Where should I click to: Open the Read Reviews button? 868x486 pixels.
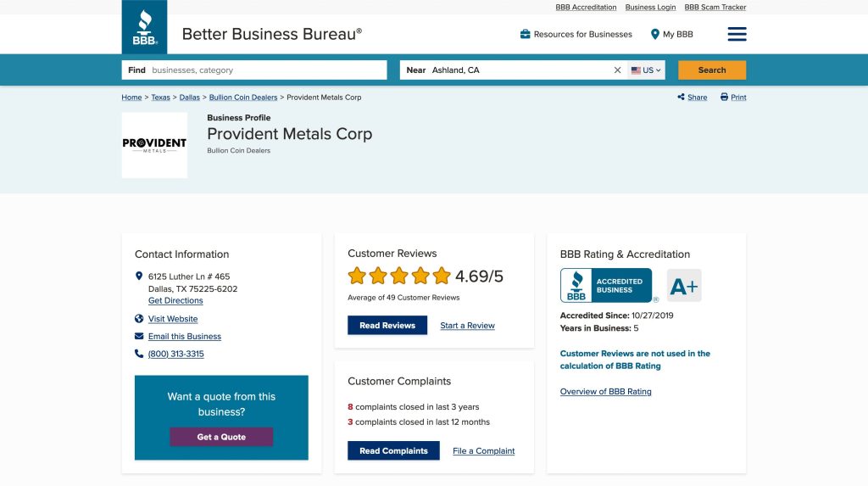pos(387,326)
